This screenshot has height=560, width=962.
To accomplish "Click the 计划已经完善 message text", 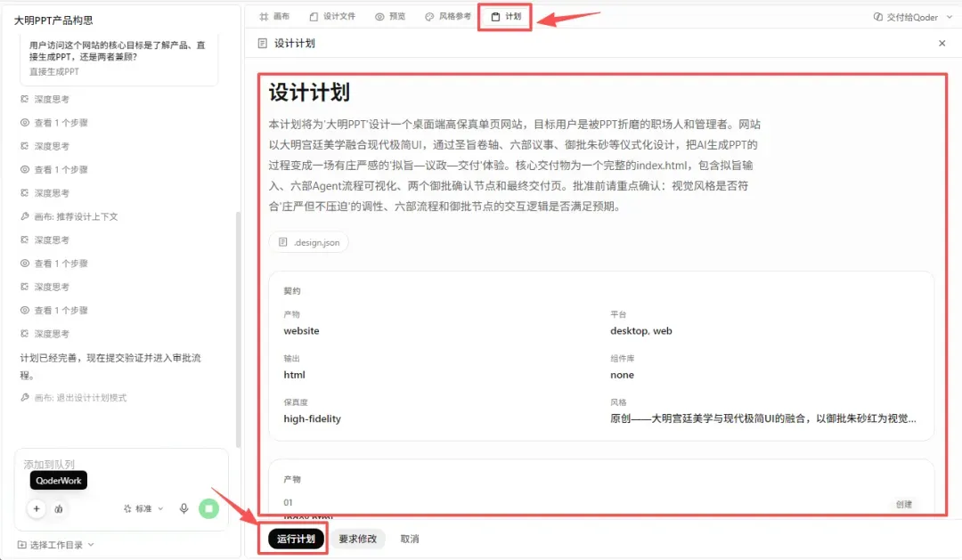I will click(x=110, y=366).
